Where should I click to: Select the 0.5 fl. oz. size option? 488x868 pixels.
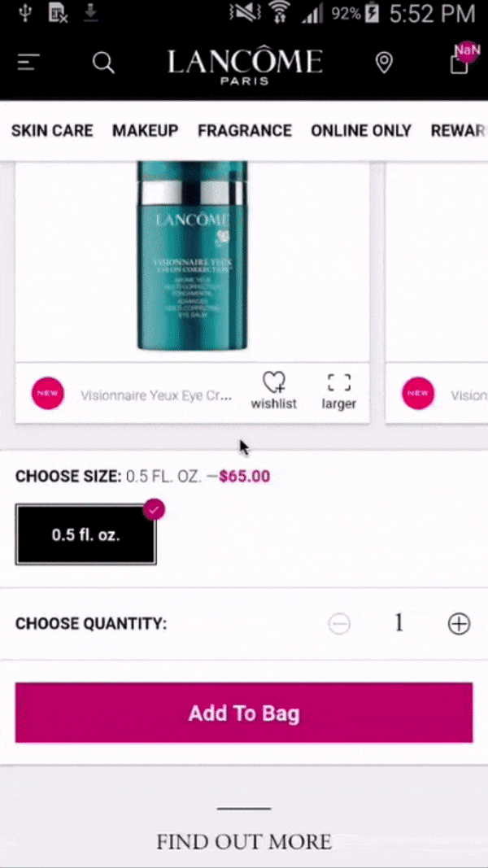pos(85,534)
